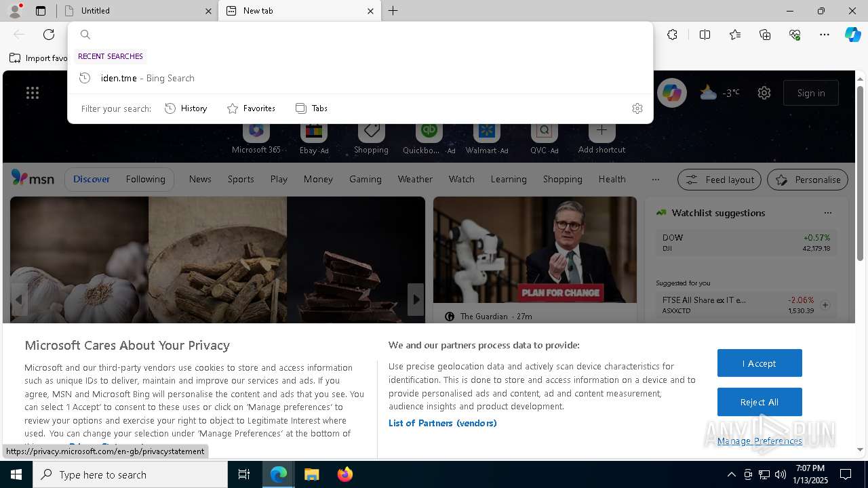
Task: Click the DOW watchlist row
Action: click(x=746, y=243)
